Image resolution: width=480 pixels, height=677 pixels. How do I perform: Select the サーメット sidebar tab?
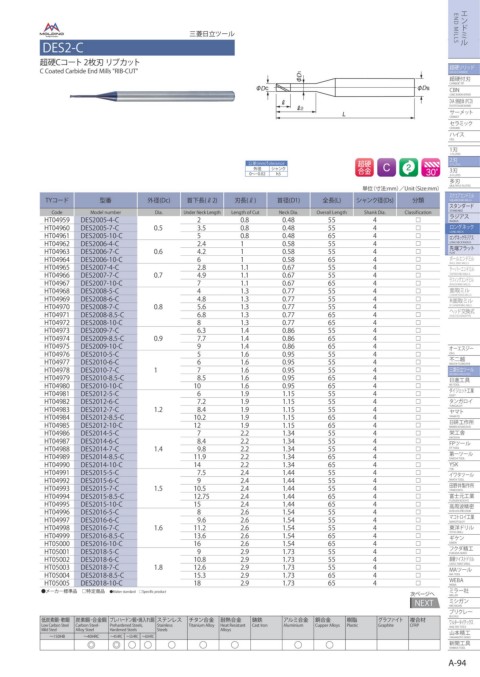coord(464,113)
